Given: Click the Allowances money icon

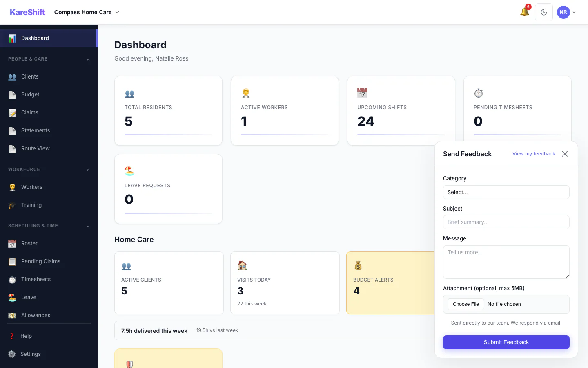Looking at the screenshot, I should 12,316.
